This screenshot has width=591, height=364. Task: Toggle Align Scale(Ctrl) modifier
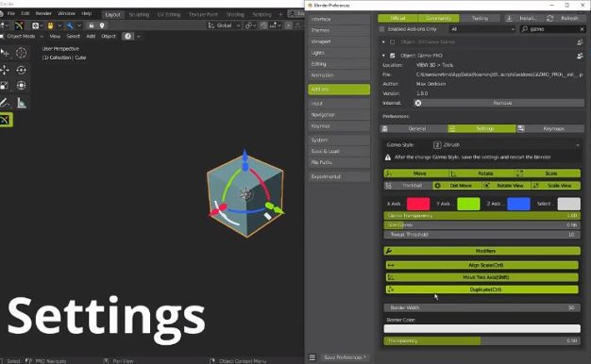pyautogui.click(x=482, y=265)
